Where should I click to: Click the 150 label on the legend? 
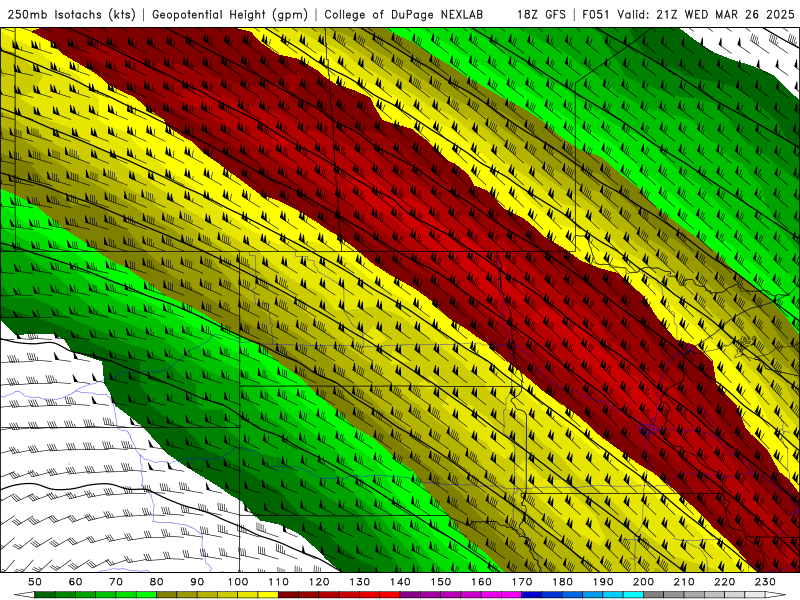coord(441,582)
